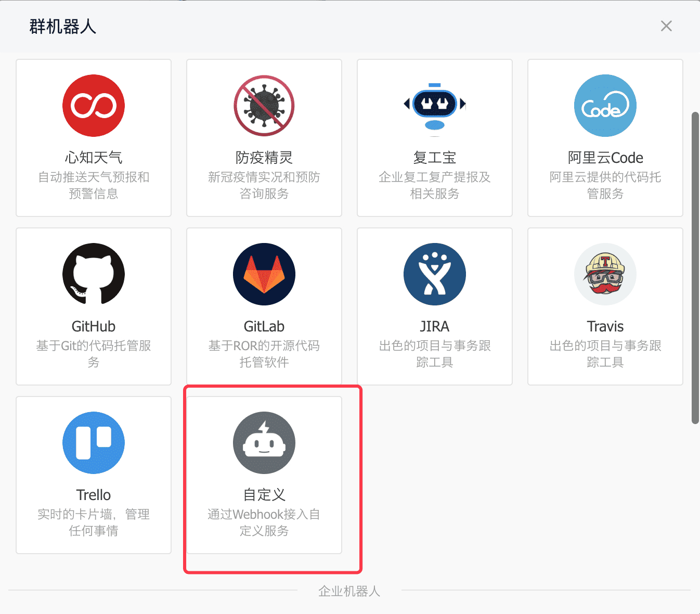Click the red infinity 心知天气 icon
700x614 pixels.
pos(94,106)
